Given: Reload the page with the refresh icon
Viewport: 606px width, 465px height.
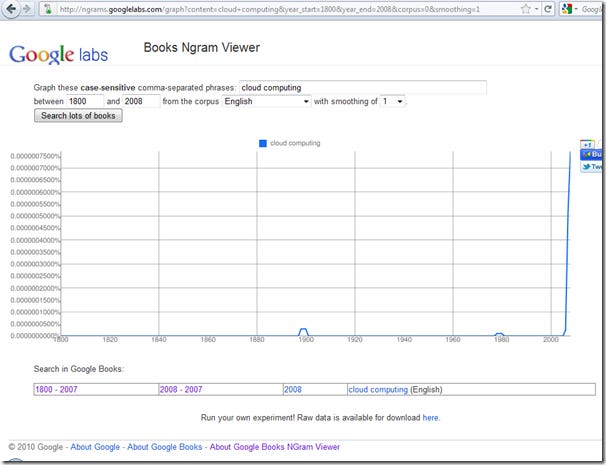Looking at the screenshot, I should pos(548,9).
